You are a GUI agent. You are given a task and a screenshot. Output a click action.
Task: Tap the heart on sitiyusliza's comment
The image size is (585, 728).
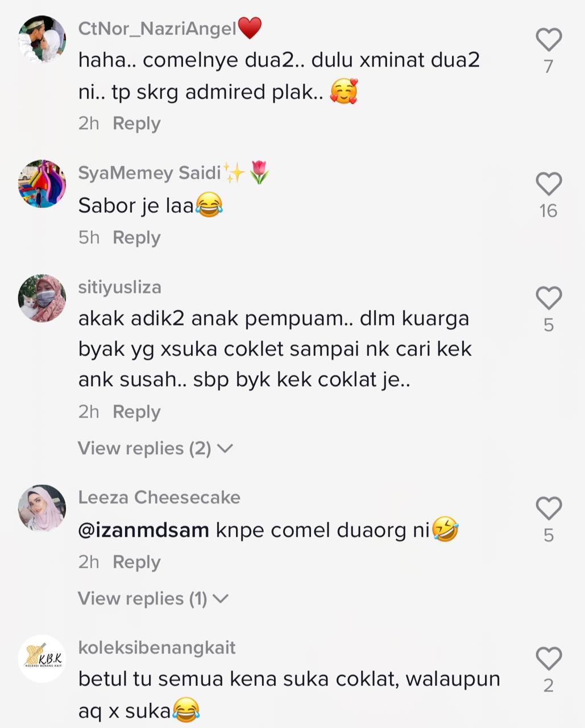pos(549,298)
